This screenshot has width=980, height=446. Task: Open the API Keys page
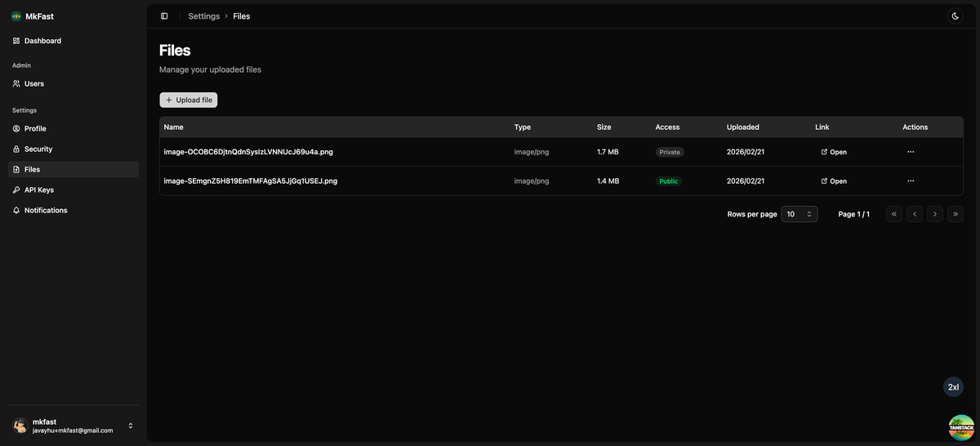click(x=39, y=190)
